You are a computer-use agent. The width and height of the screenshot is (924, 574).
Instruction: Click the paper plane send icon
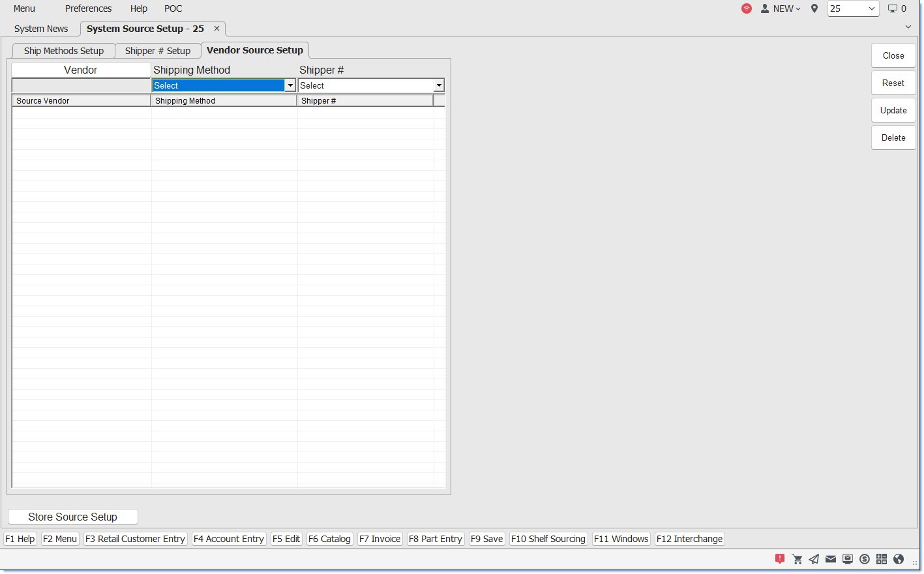[x=814, y=559]
